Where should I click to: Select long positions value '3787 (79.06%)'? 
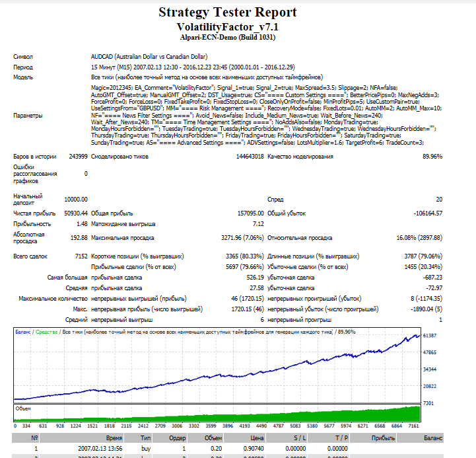pos(423,256)
